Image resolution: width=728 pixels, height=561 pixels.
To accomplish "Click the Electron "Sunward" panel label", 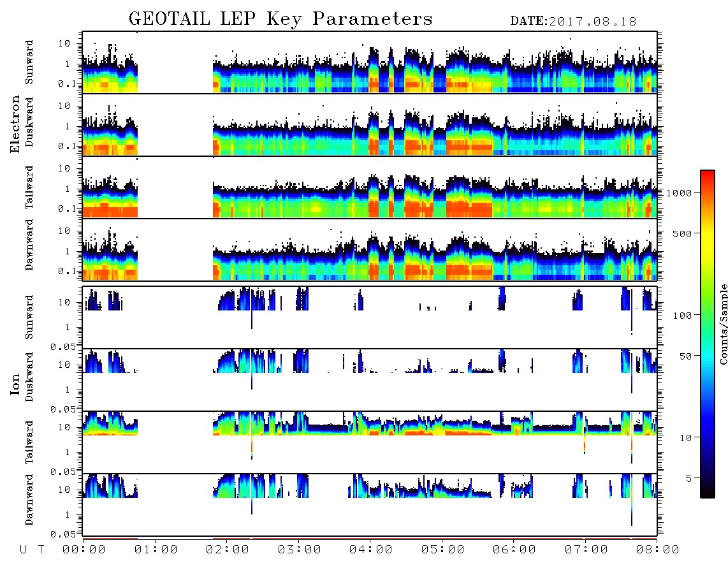I will click(29, 62).
